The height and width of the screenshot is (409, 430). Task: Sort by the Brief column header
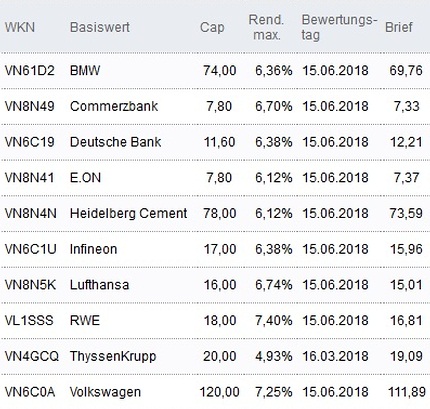point(399,27)
